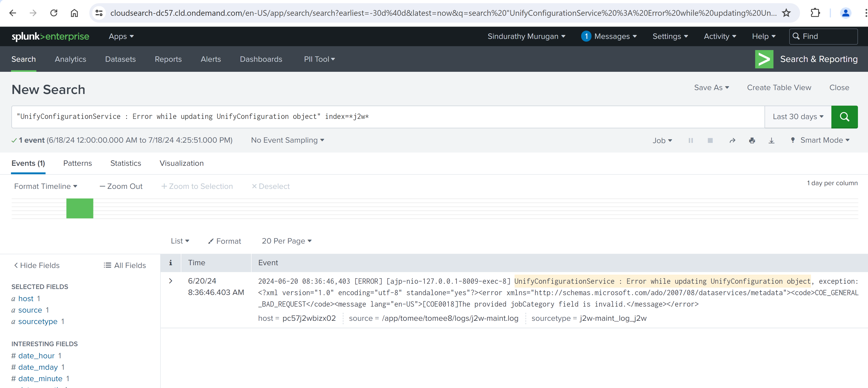Open the Activity dropdown
The image size is (868, 388).
tap(720, 36)
